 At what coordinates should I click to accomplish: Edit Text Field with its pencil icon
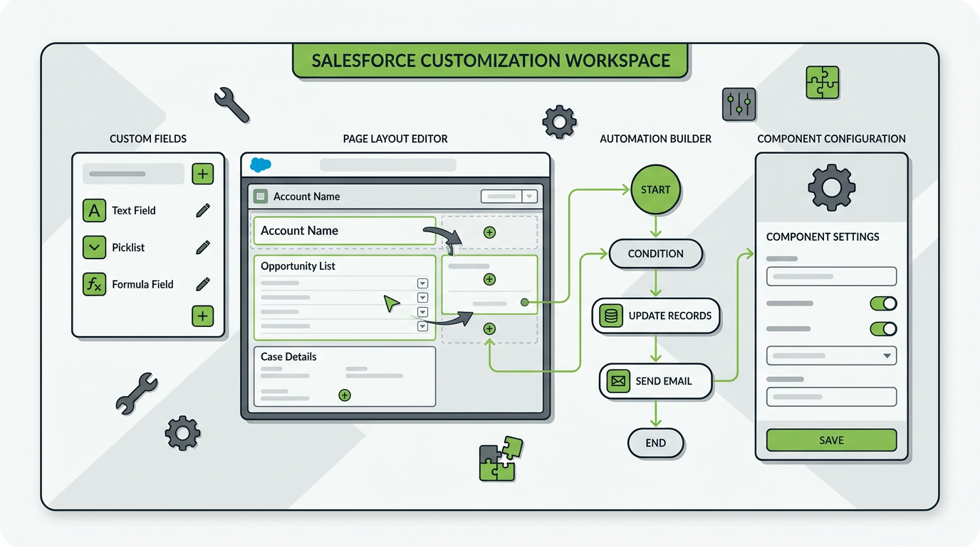[203, 210]
